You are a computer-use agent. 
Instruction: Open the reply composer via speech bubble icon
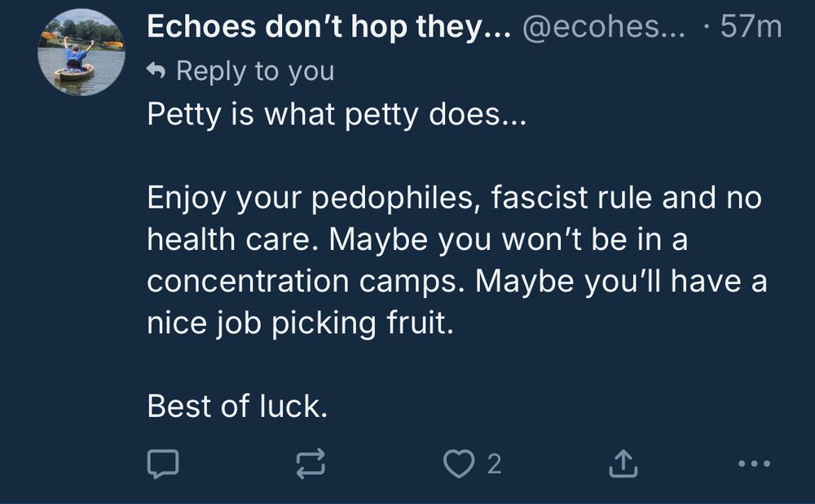click(x=164, y=464)
